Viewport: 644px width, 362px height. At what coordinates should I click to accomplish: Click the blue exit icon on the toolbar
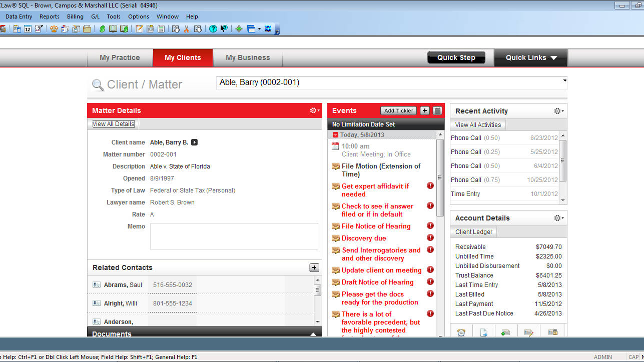268,28
